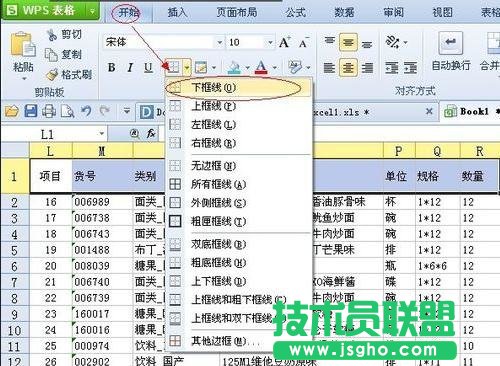500x366 pixels.
Task: Choose 其他边框 (M)... from border menu
Action: pyautogui.click(x=239, y=341)
